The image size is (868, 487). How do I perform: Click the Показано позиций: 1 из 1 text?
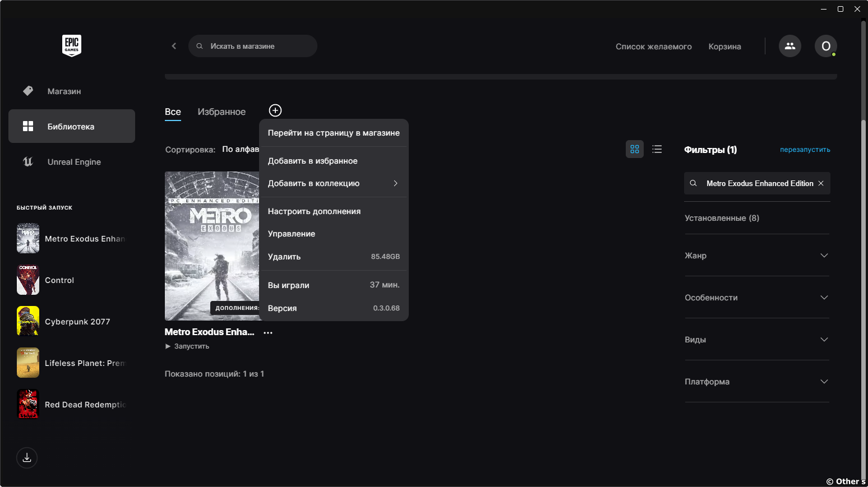214,374
